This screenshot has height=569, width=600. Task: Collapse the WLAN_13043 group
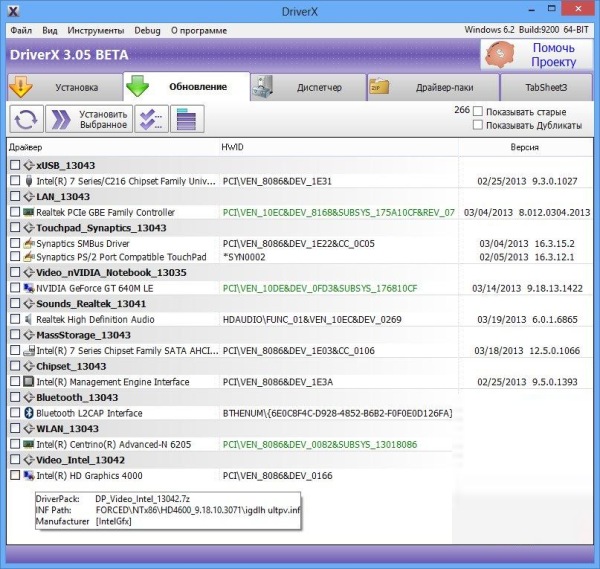point(28,428)
